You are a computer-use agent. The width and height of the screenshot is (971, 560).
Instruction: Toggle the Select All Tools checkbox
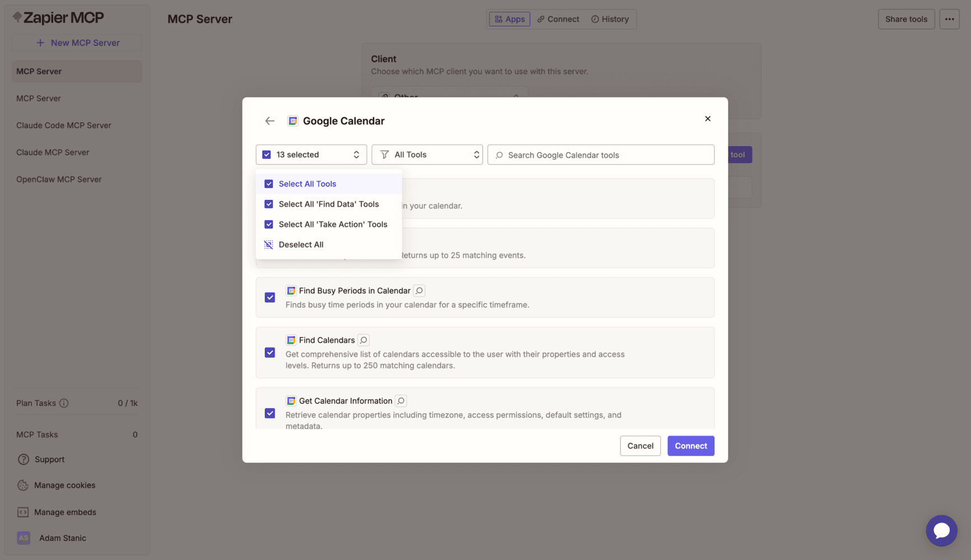(269, 184)
